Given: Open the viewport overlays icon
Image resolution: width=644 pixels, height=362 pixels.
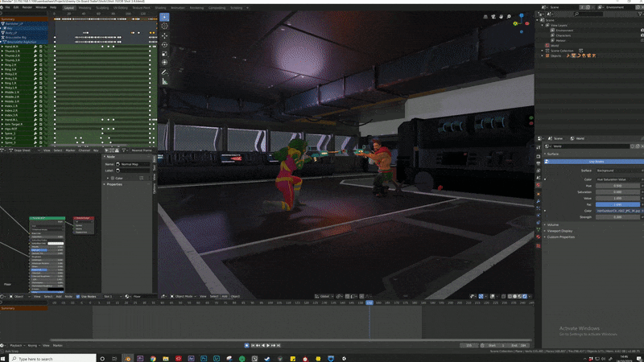Looking at the screenshot, I should coord(493,296).
